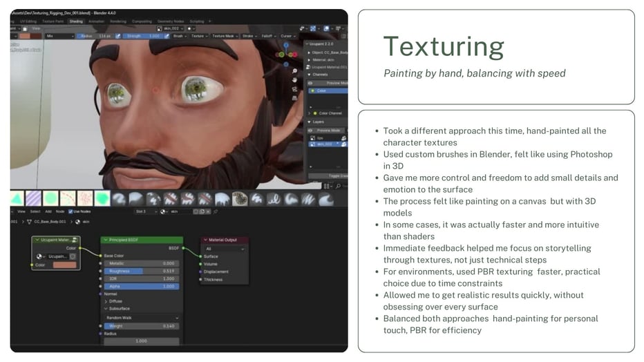
Task: Open the node editor Node menu
Action: 60,212
